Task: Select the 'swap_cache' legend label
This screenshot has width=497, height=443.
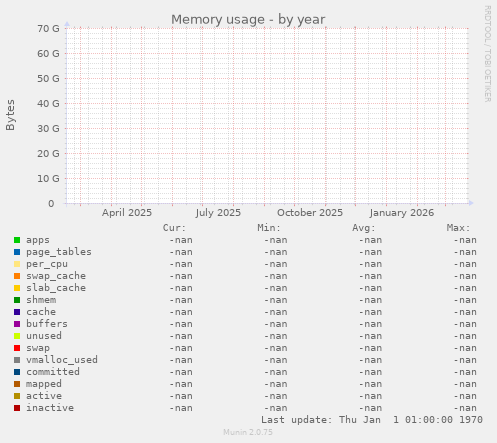Action: 56,276
